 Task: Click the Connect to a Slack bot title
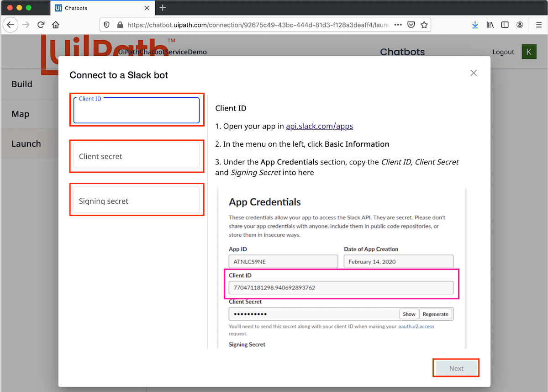coord(119,75)
